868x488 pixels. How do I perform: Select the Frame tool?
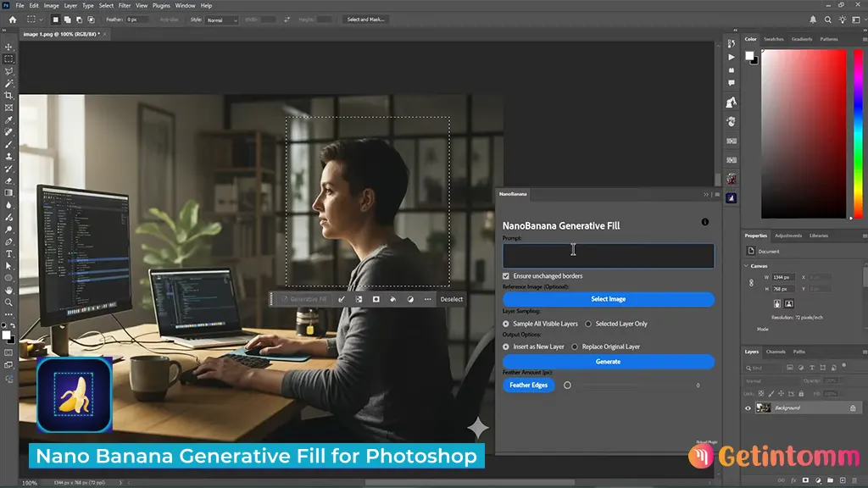click(8, 108)
